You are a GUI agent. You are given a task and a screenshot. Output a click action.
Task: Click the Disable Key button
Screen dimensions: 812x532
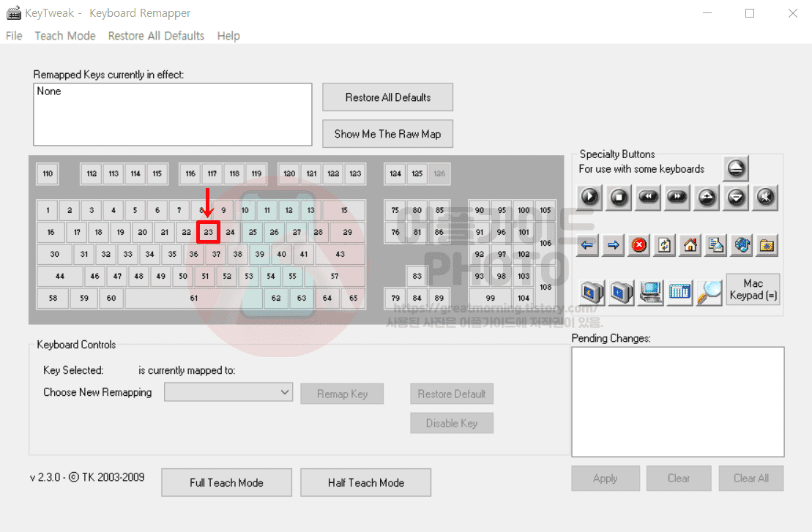(x=452, y=423)
